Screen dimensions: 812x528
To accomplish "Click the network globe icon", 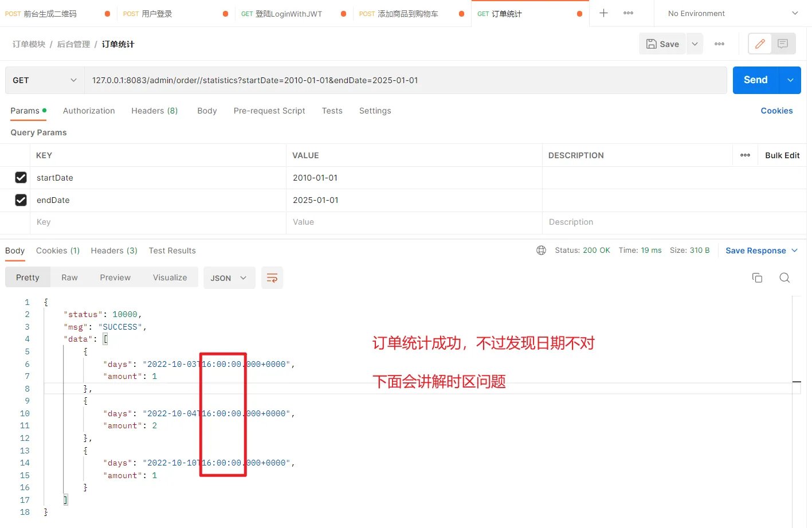I will (x=541, y=251).
